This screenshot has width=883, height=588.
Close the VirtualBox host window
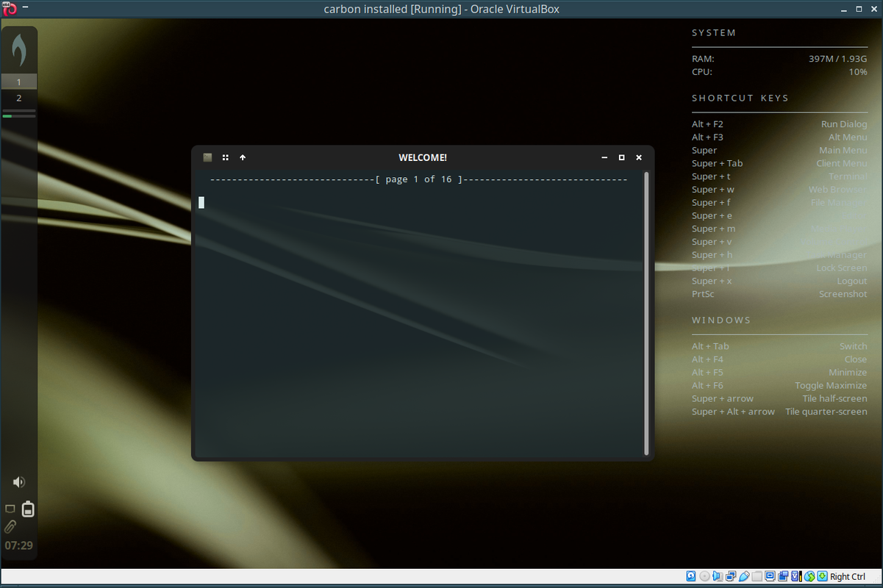[x=873, y=9]
